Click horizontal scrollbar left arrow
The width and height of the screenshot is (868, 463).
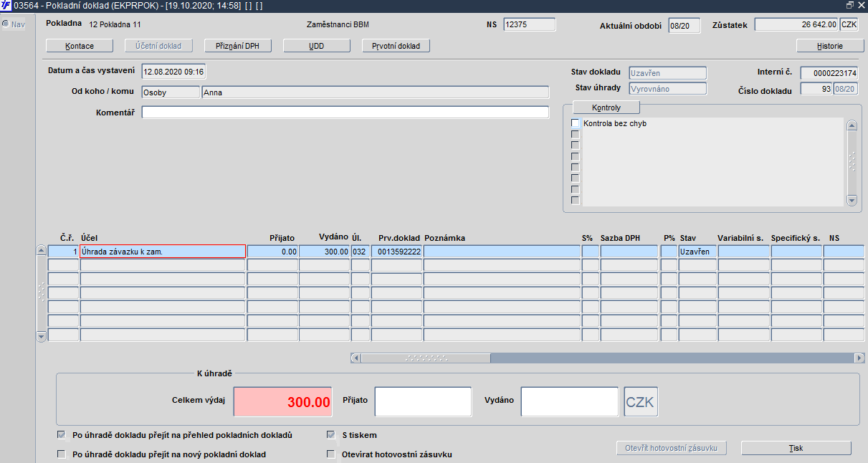pos(356,358)
